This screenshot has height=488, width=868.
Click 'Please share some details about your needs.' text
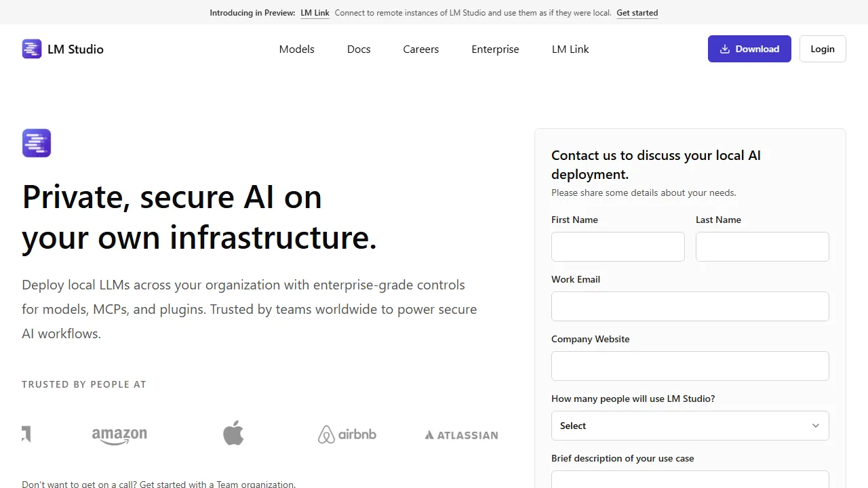click(x=644, y=192)
